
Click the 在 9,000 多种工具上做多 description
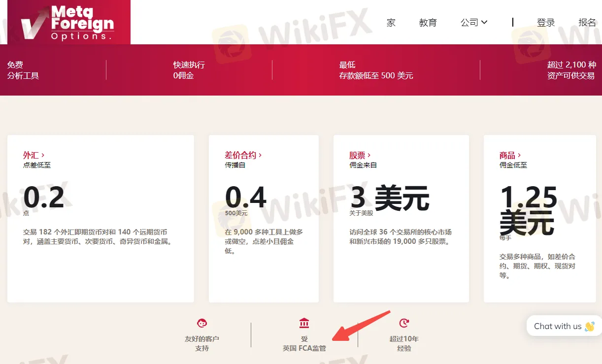pyautogui.click(x=264, y=241)
